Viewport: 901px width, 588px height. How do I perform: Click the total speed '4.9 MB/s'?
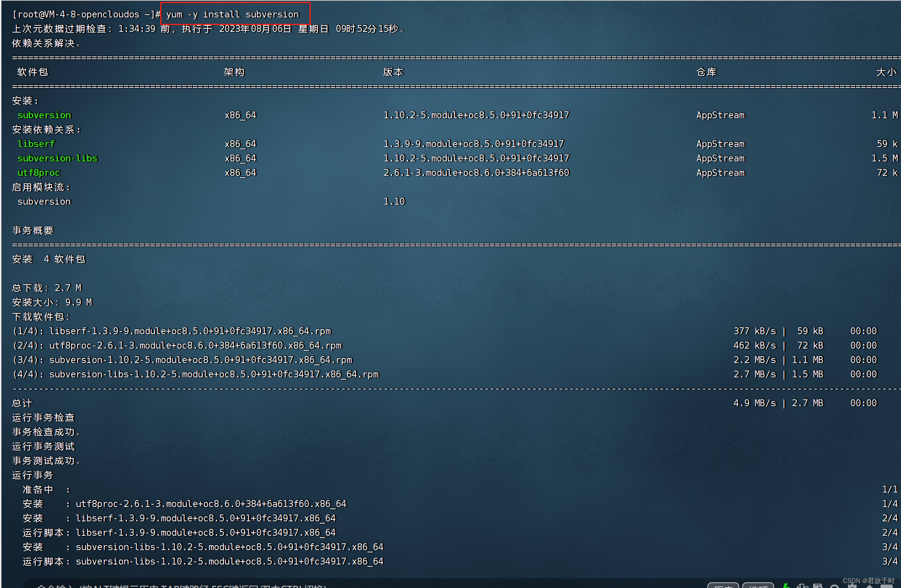tap(755, 403)
